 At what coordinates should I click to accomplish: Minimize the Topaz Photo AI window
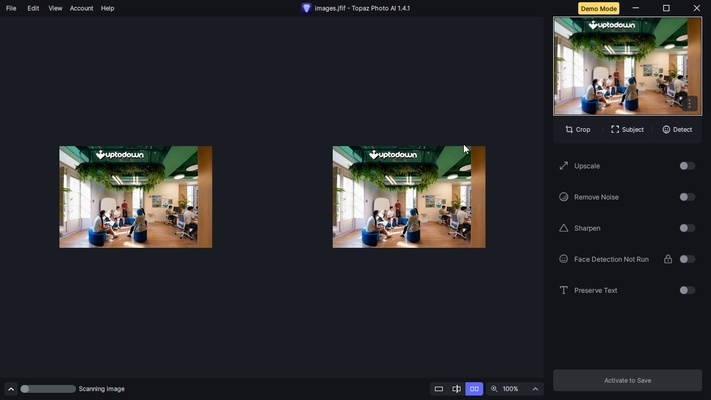pyautogui.click(x=636, y=8)
